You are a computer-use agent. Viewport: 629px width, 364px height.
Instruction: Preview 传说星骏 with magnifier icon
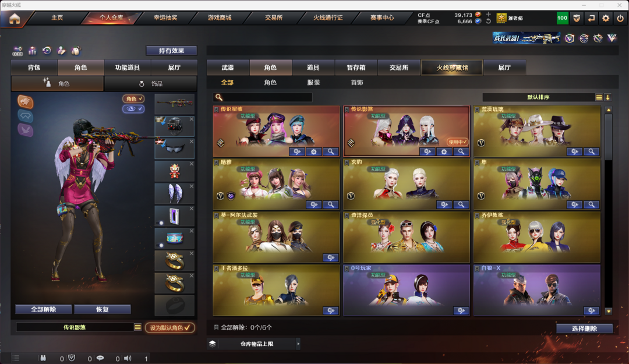331,151
